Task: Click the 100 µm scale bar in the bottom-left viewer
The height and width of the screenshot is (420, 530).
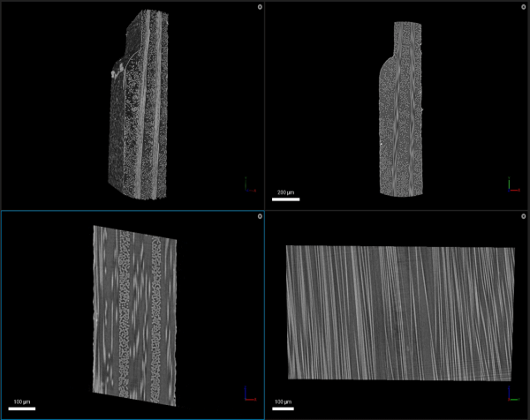Action: coord(23,409)
